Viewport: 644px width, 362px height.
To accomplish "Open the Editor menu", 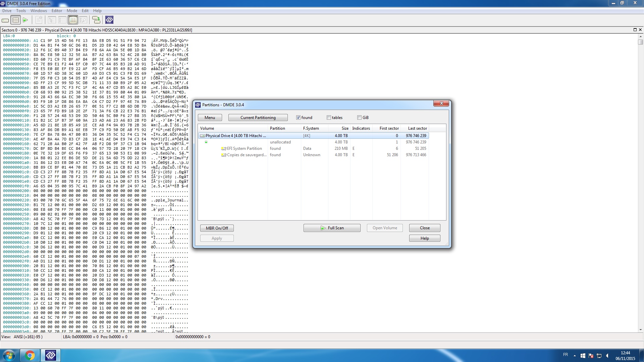I will coord(57,11).
